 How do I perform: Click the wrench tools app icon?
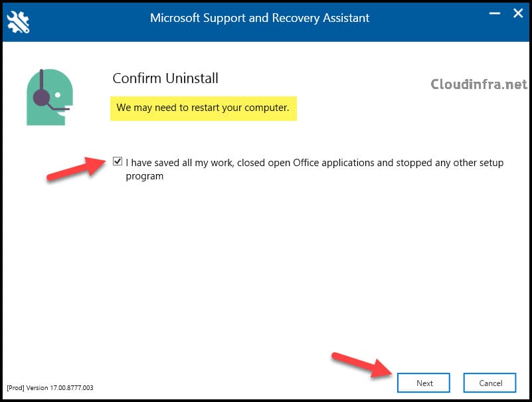pos(19,22)
